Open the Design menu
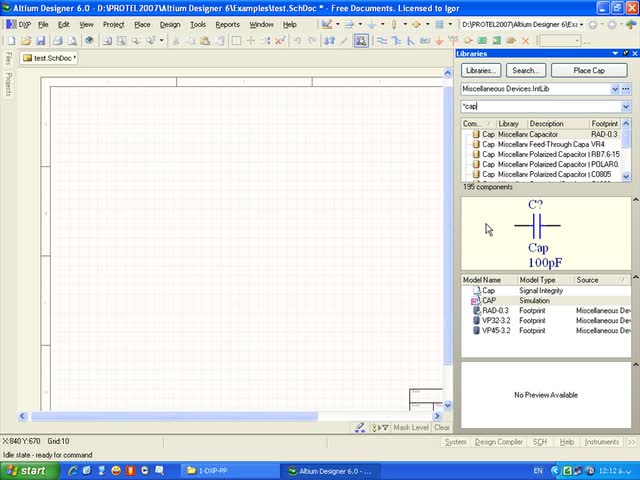 click(x=170, y=24)
